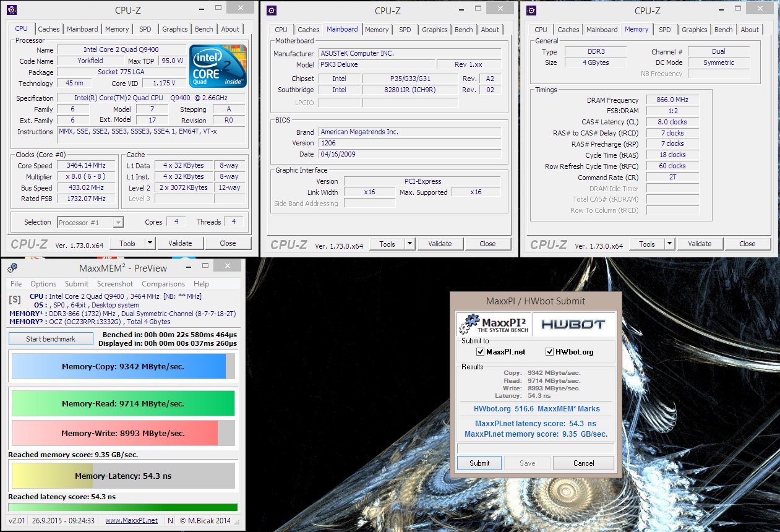Click the BIOS date 04/16/2009 field
780x532 pixels.
pyautogui.click(x=409, y=154)
